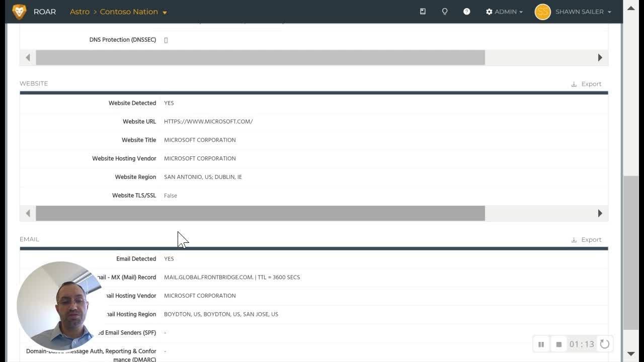This screenshot has height=362, width=644.
Task: Click the SS user avatar
Action: pos(542,12)
